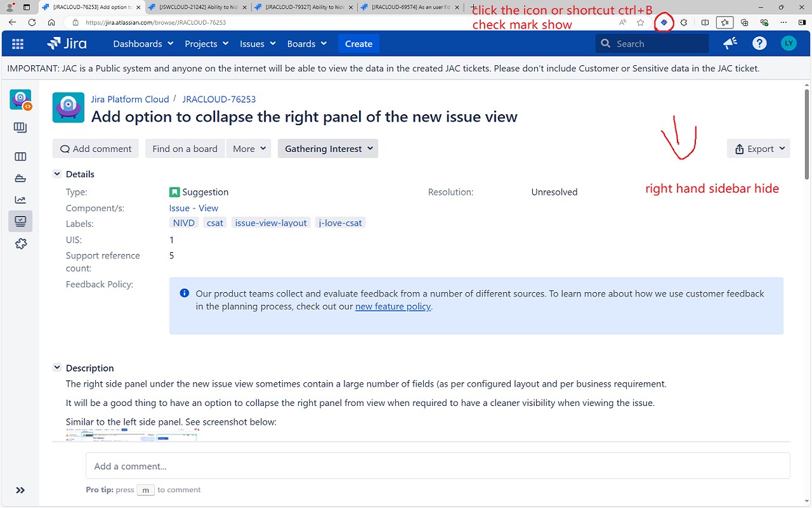Add page to favorites star
This screenshot has width=812, height=508.
pyautogui.click(x=641, y=22)
